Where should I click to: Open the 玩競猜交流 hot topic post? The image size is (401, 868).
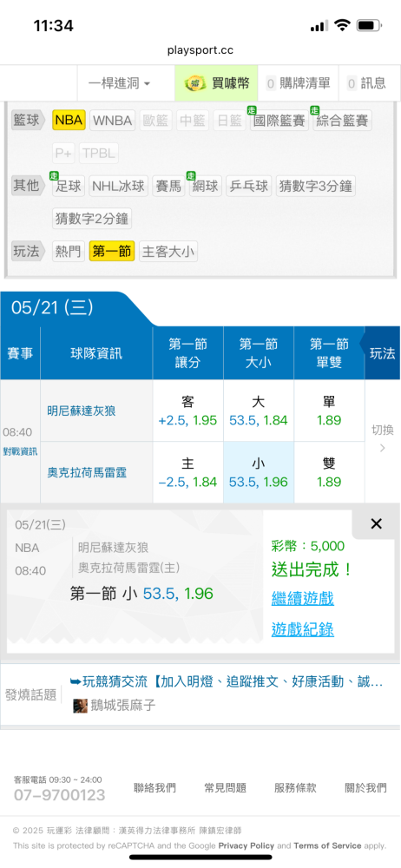click(227, 681)
